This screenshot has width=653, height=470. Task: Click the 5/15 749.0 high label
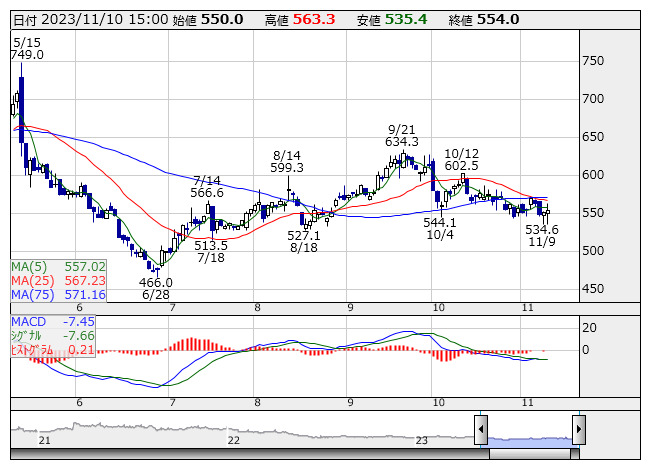tap(27, 49)
